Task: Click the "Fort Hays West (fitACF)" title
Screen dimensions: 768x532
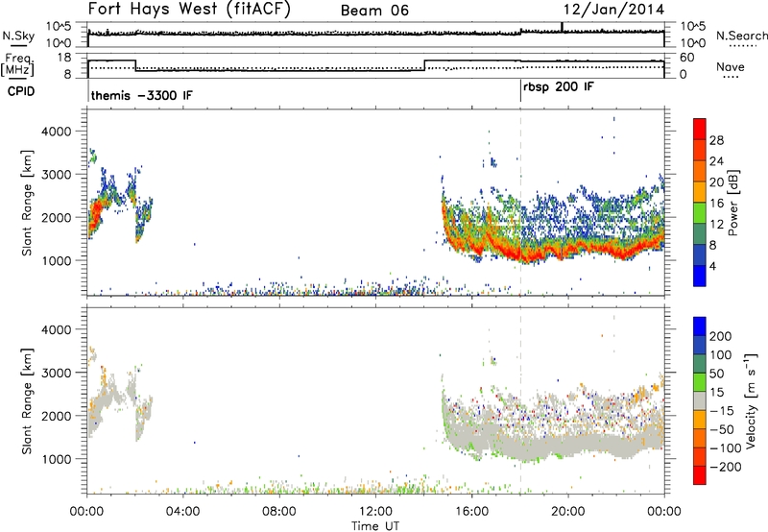Action: click(x=189, y=10)
